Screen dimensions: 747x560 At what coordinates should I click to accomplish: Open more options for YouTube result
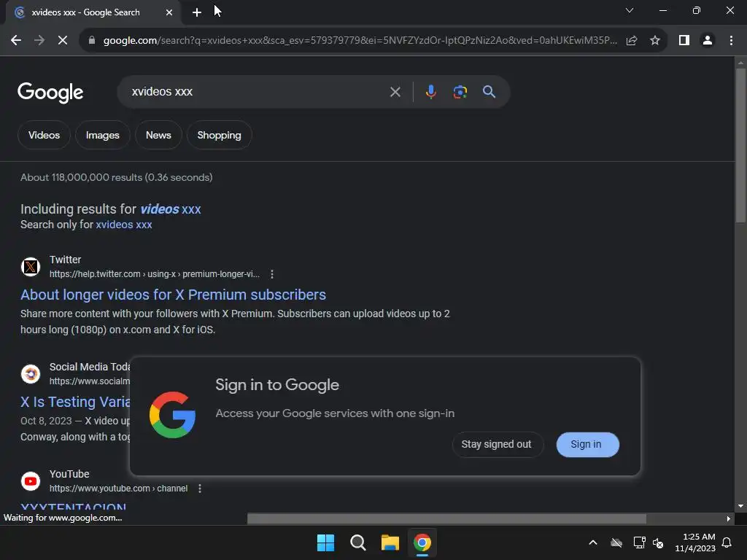point(200,489)
